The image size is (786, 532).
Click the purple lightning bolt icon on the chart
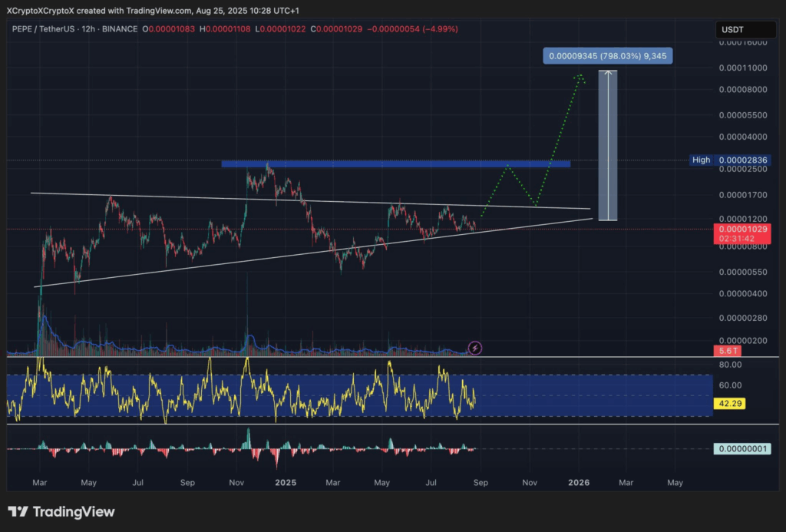coord(476,348)
